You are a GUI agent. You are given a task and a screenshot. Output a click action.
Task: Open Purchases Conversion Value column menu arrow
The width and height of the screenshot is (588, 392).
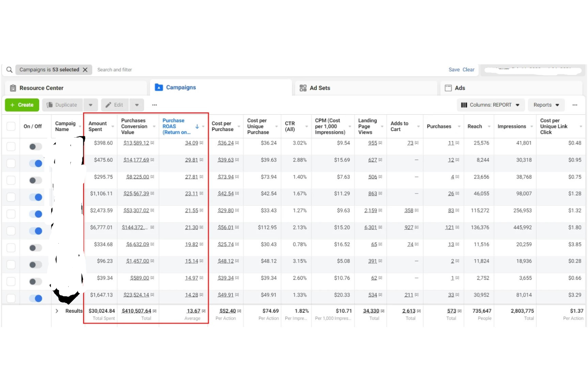tap(154, 127)
